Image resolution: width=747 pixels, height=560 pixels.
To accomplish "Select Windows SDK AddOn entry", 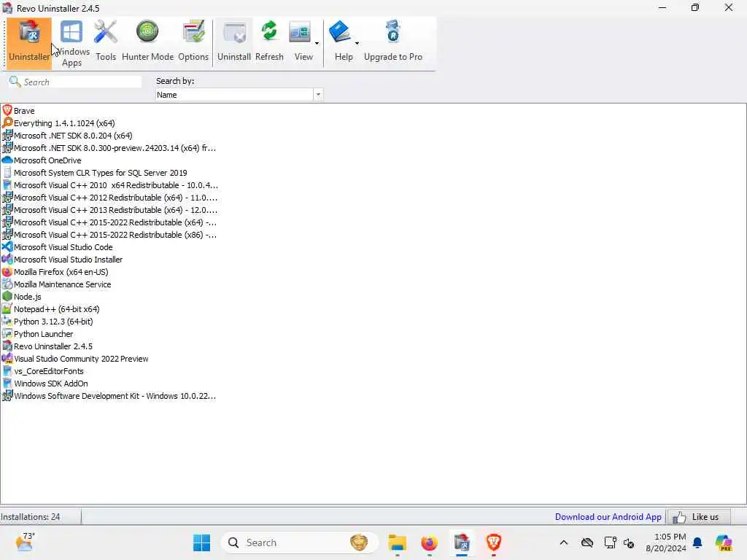I will 45,383.
